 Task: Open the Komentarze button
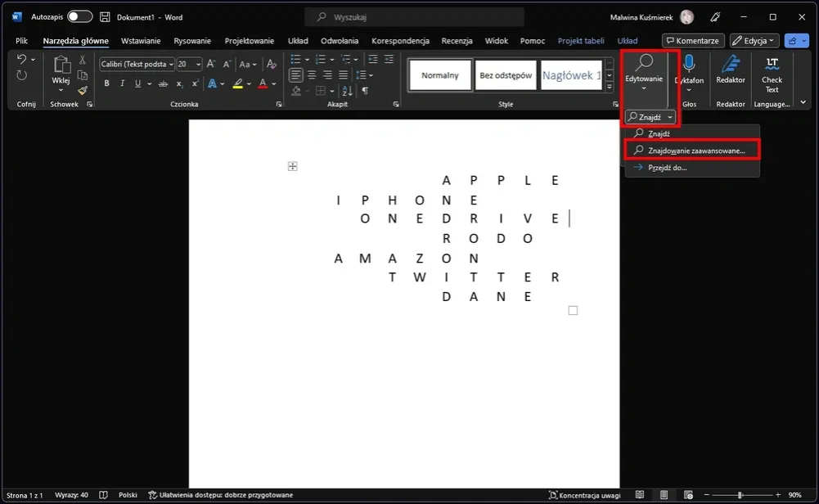(x=693, y=41)
